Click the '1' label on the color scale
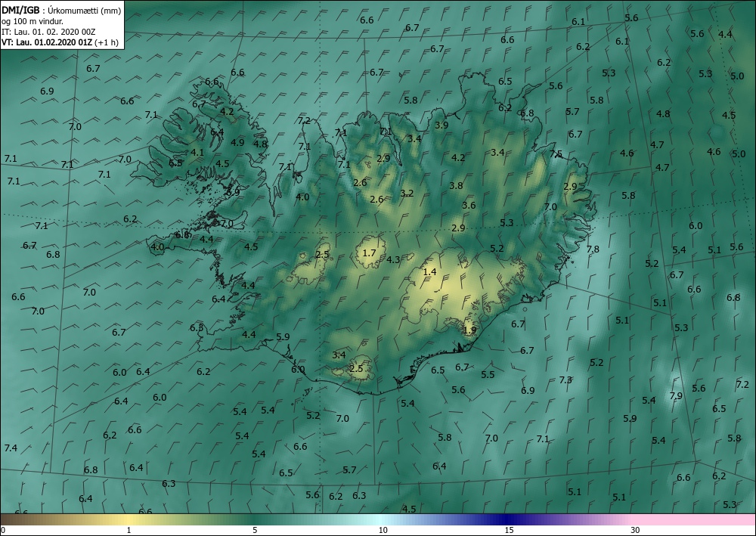The image size is (756, 536). tap(129, 530)
